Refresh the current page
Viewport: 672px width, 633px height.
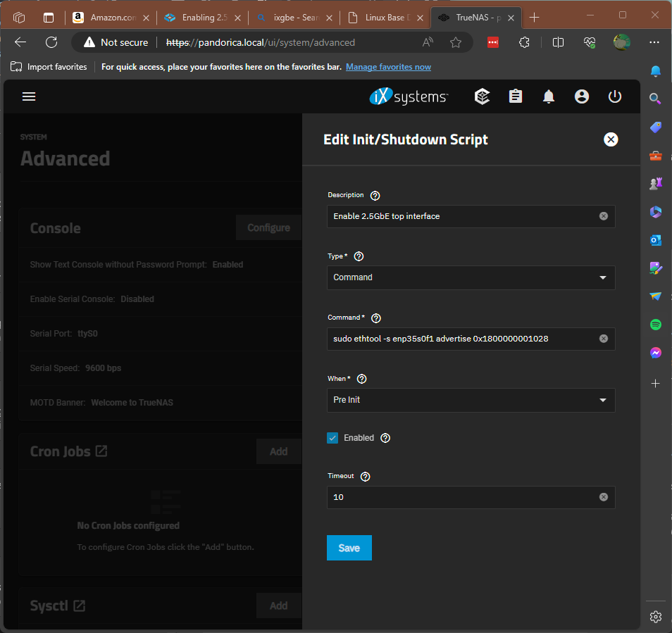coord(51,42)
